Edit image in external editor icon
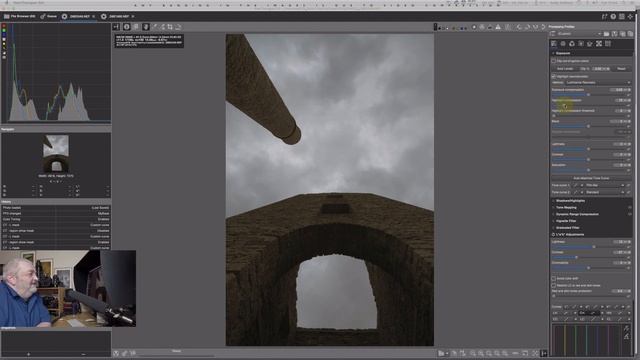640x360 pixels. coord(133,353)
